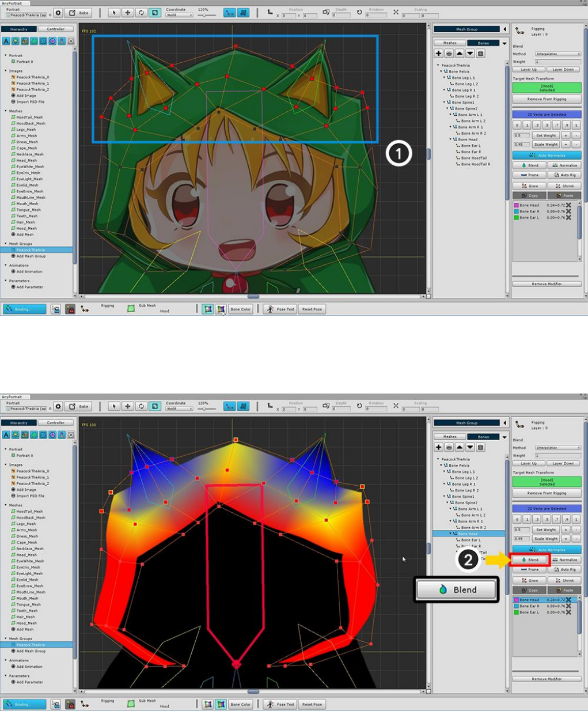Image resolution: width=588 pixels, height=711 pixels.
Task: Switch to Meshes tab in top screenshot
Action: point(450,43)
